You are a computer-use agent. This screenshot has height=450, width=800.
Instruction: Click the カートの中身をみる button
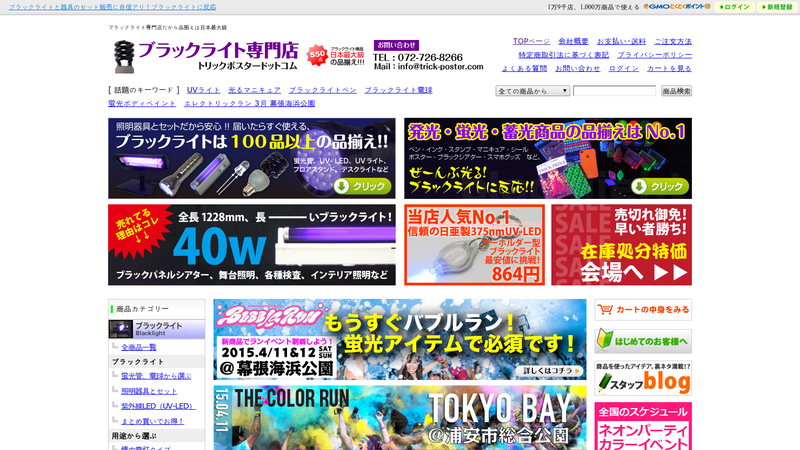coord(643,310)
